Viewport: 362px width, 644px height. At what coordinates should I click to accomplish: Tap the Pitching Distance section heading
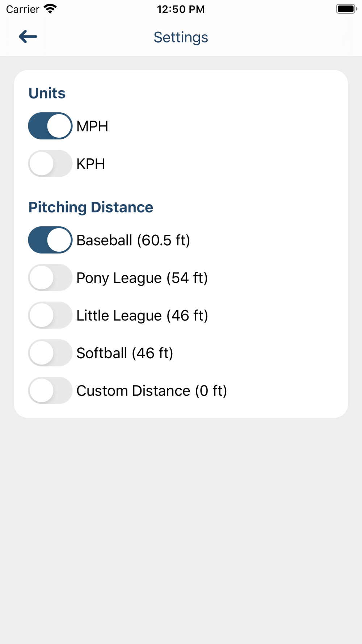[91, 208]
